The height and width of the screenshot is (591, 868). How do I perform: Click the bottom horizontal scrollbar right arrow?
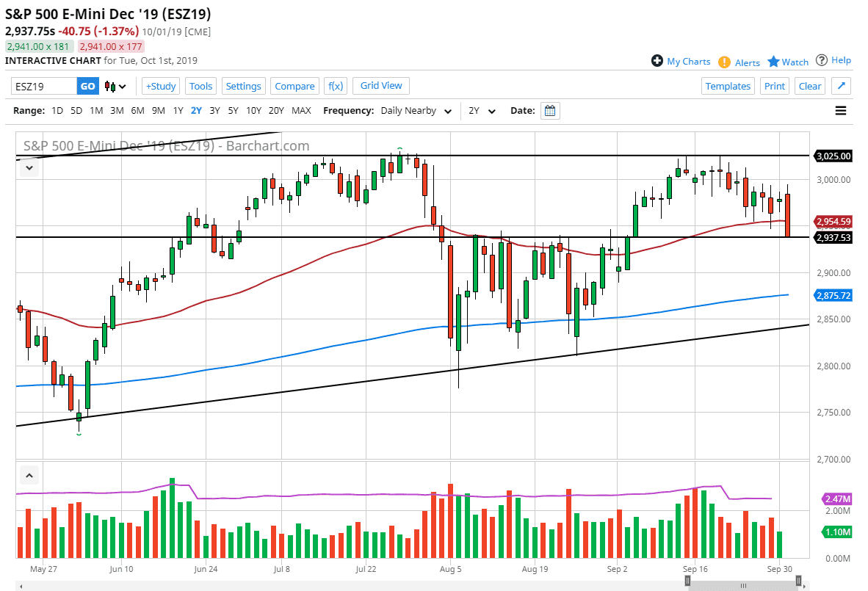click(x=806, y=586)
